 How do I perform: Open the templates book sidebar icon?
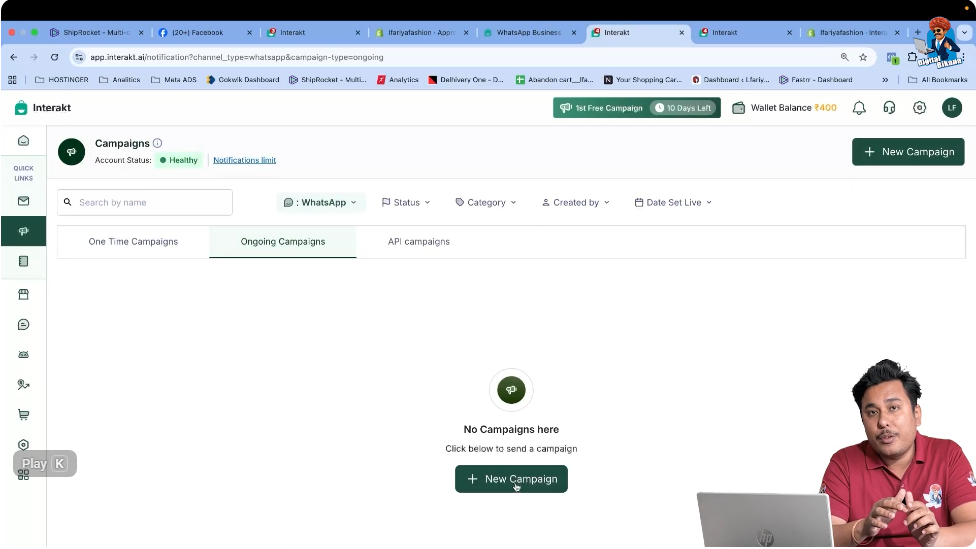tap(23, 261)
